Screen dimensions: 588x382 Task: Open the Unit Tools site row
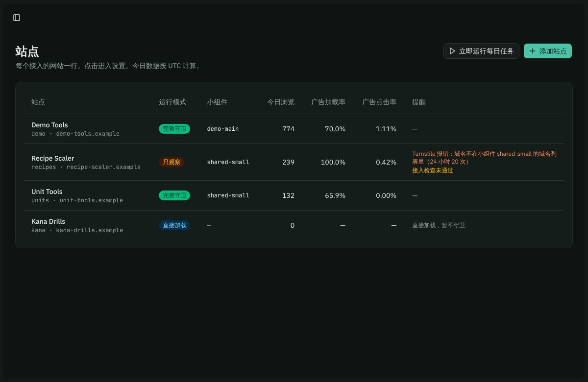coord(294,195)
